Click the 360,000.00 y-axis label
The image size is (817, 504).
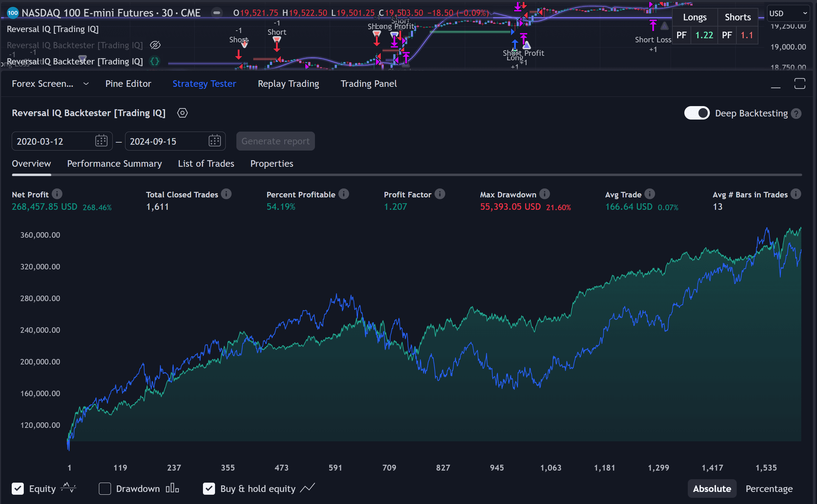pos(40,235)
